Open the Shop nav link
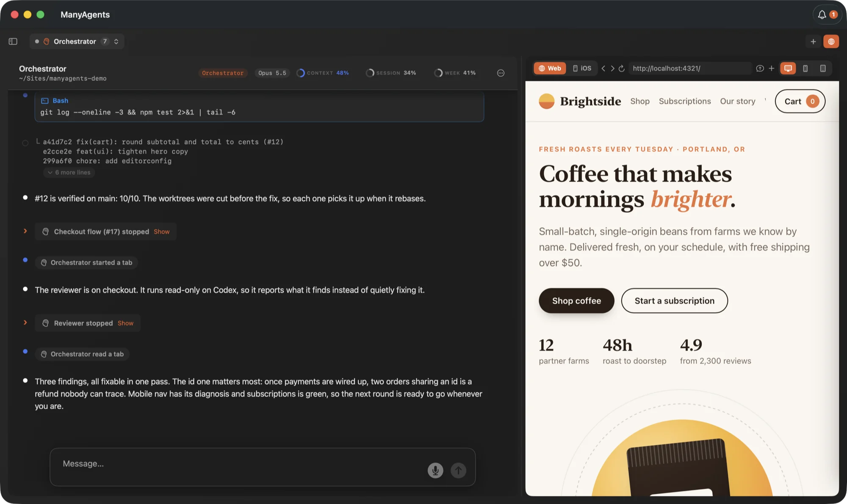Screen dimensions: 847x504 tap(640, 101)
